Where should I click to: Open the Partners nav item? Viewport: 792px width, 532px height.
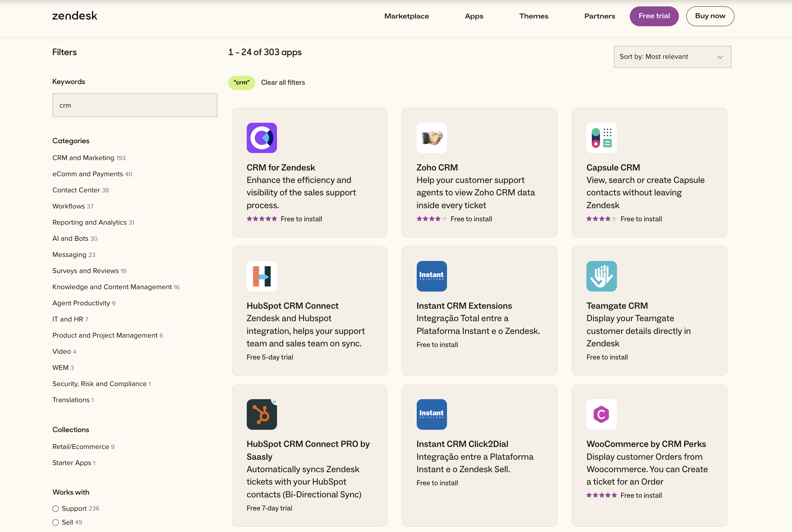coord(599,16)
